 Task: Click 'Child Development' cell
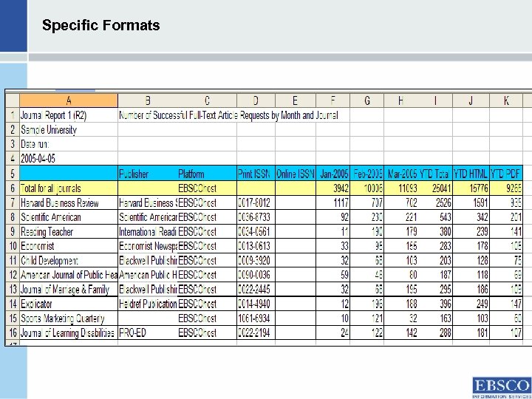(69, 261)
